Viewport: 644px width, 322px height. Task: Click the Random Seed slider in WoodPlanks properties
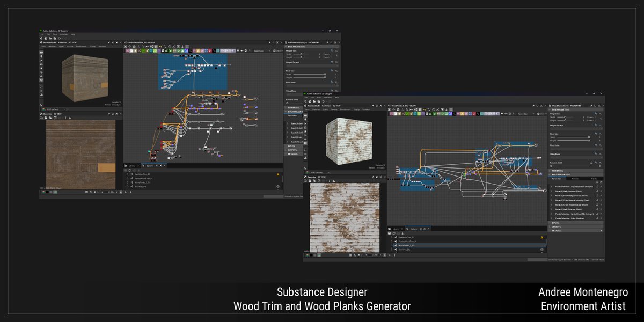coord(569,166)
